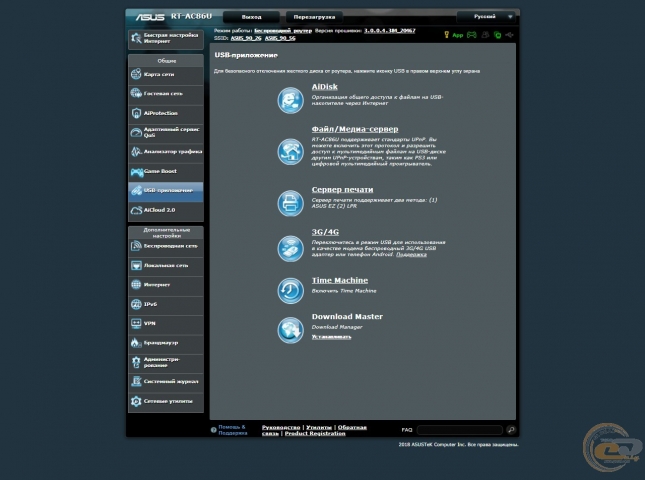The height and width of the screenshot is (480, 645).
Task: Select the AiCloud 2.0 sidebar menu label
Action: click(x=160, y=210)
